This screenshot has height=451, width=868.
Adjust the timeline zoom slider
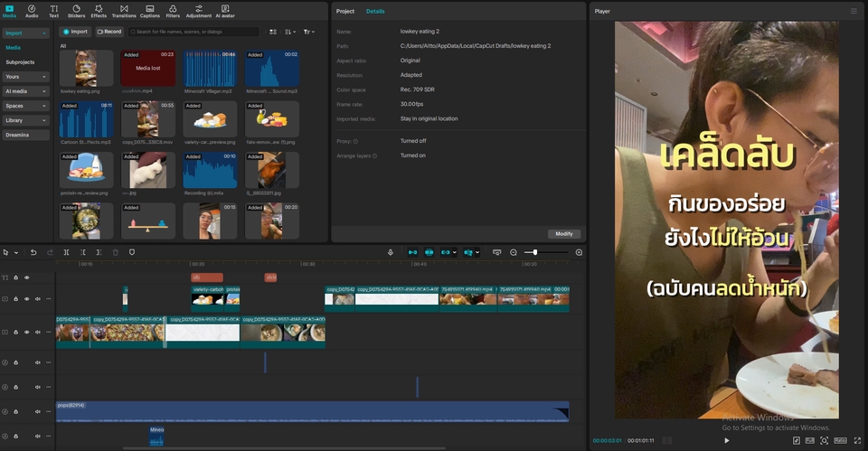tap(535, 252)
